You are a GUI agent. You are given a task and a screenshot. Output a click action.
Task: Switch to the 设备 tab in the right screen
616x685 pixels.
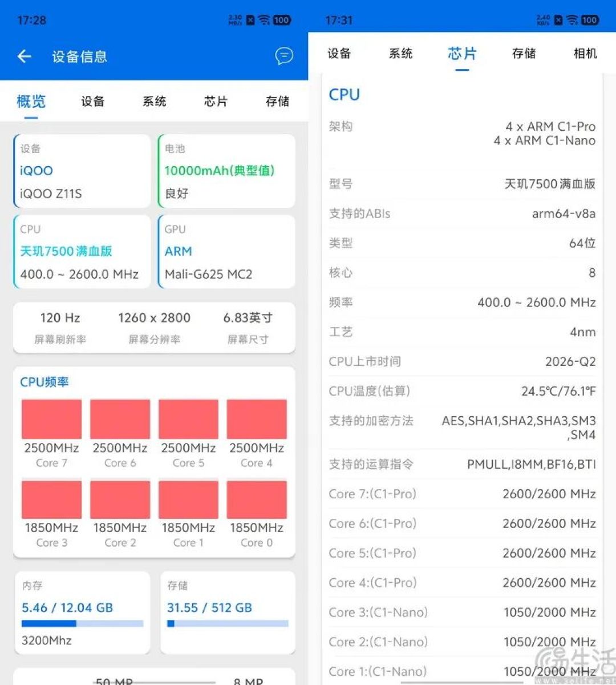pyautogui.click(x=339, y=54)
